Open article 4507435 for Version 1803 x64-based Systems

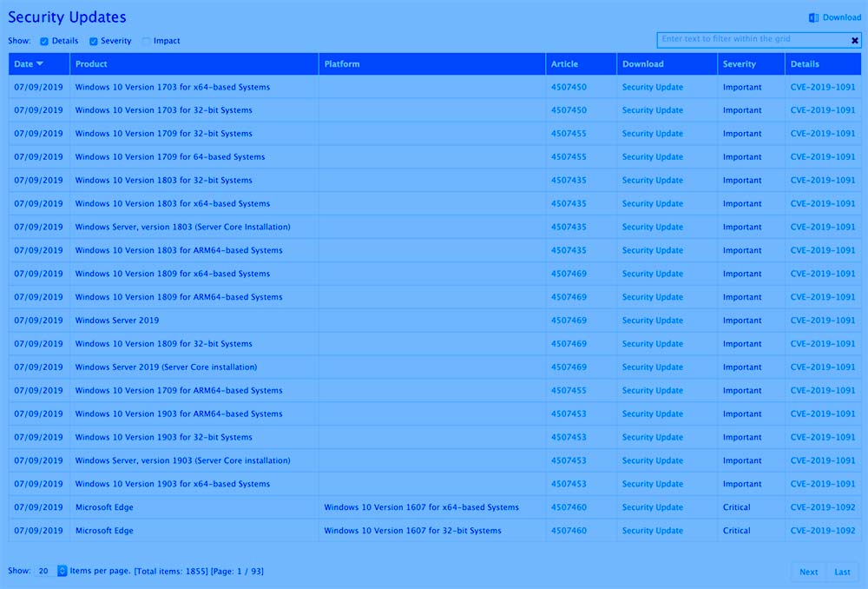tap(569, 203)
